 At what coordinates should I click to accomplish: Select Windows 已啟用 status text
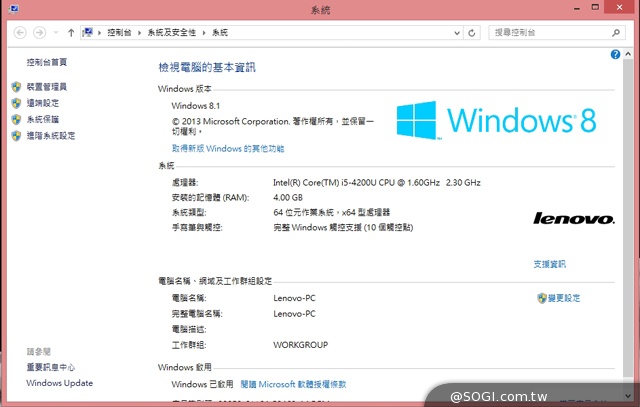(202, 384)
